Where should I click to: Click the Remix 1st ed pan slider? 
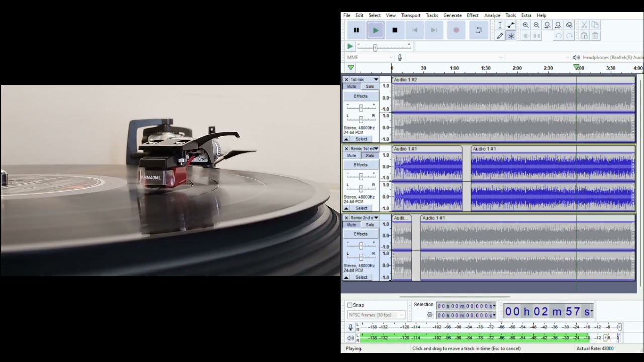[361, 188]
